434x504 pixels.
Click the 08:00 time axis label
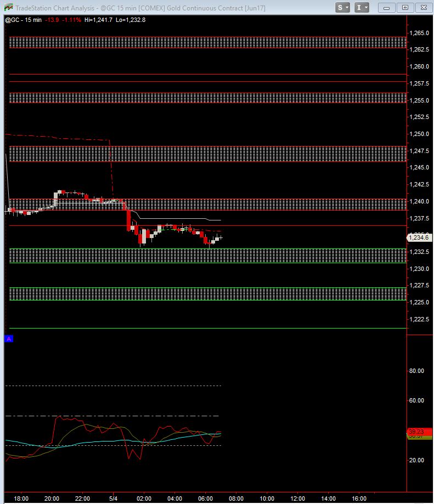236,499
